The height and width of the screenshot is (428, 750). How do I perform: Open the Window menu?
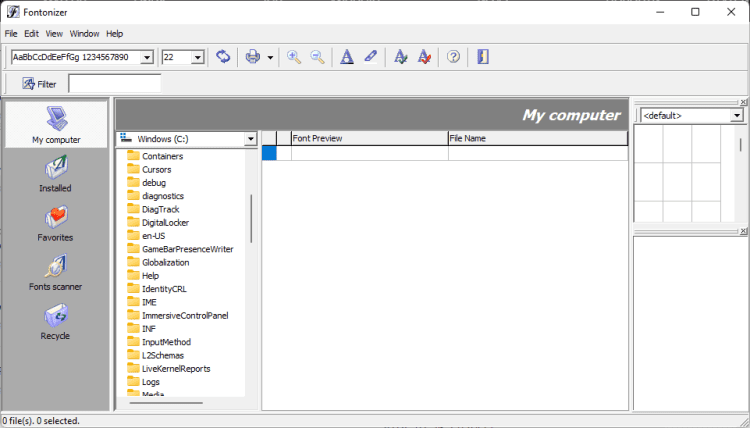tap(84, 33)
